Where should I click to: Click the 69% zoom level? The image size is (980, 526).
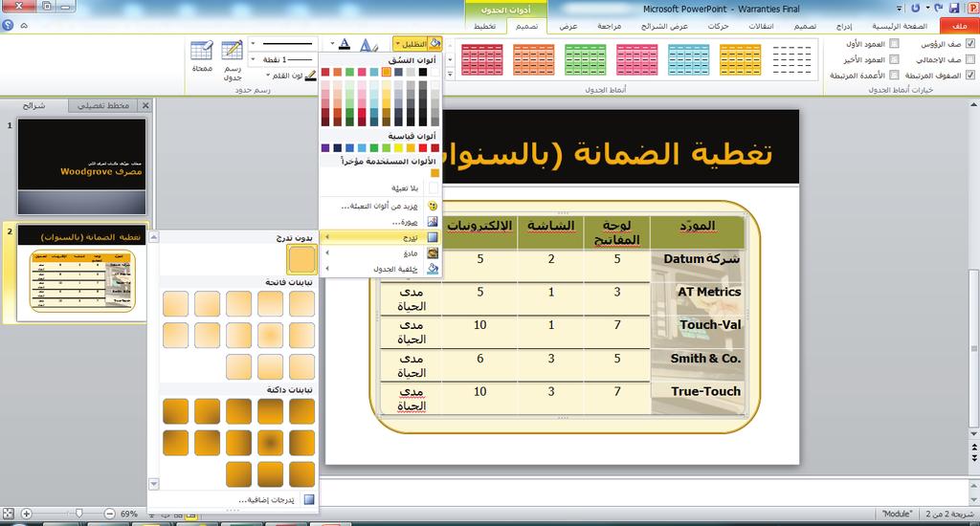point(129,514)
